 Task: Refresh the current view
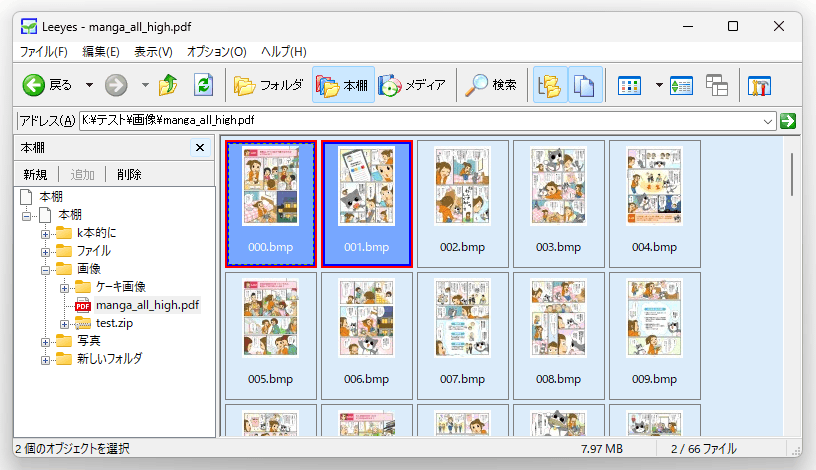pyautogui.click(x=203, y=85)
